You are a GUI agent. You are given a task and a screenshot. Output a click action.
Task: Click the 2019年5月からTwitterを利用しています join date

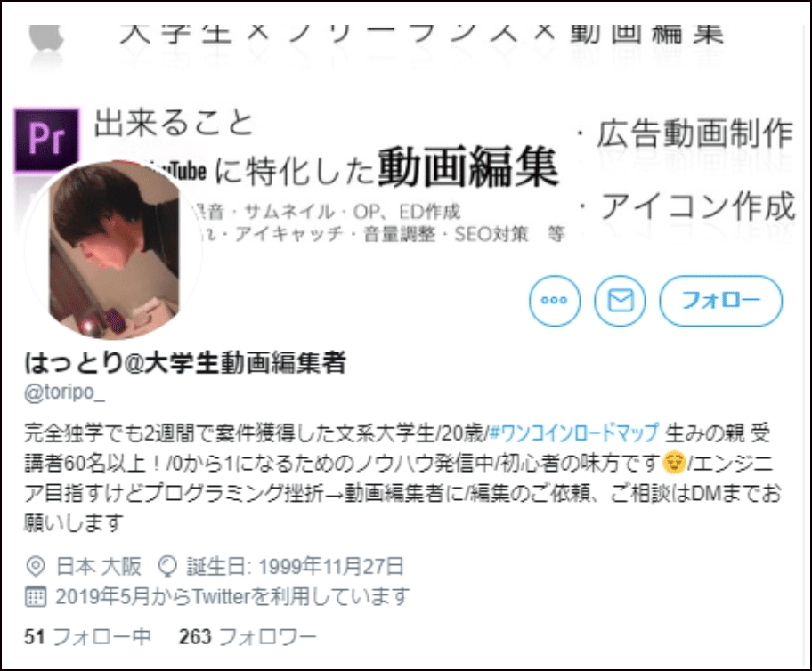(232, 596)
